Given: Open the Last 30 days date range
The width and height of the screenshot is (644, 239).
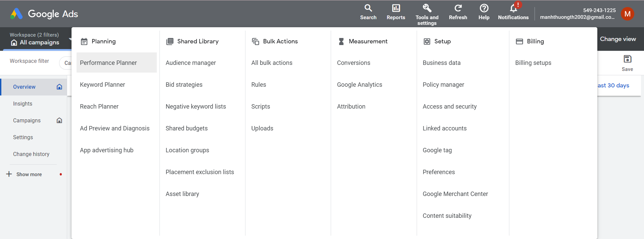Looking at the screenshot, I should pyautogui.click(x=613, y=85).
